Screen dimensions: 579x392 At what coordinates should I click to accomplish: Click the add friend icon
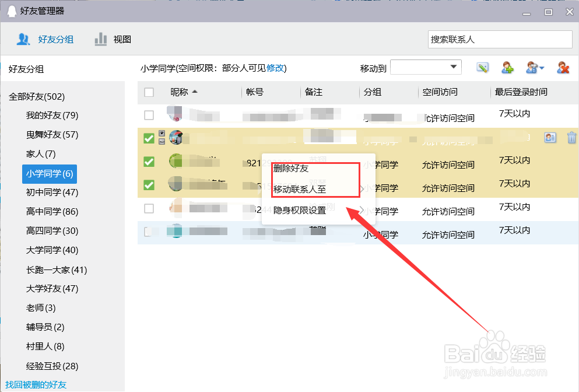pos(507,67)
